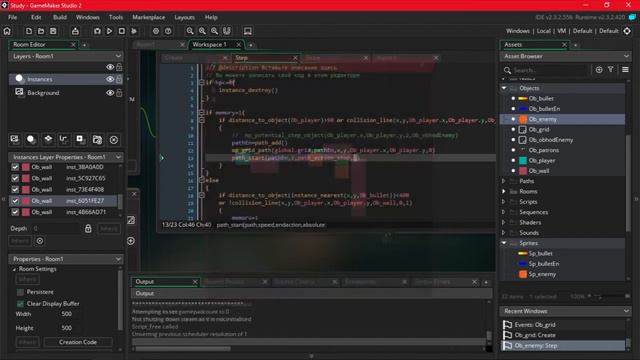
Task: Create a new project from toolbar
Action: tap(29, 31)
